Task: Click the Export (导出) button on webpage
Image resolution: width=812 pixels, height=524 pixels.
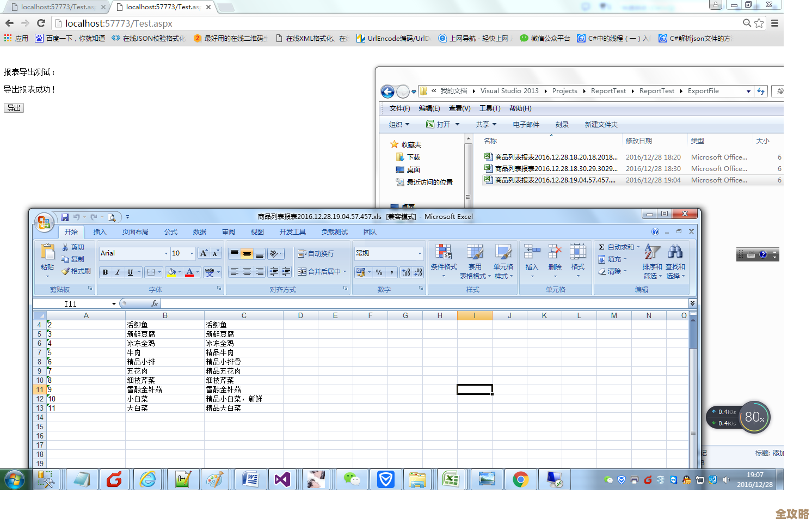Action: (14, 108)
